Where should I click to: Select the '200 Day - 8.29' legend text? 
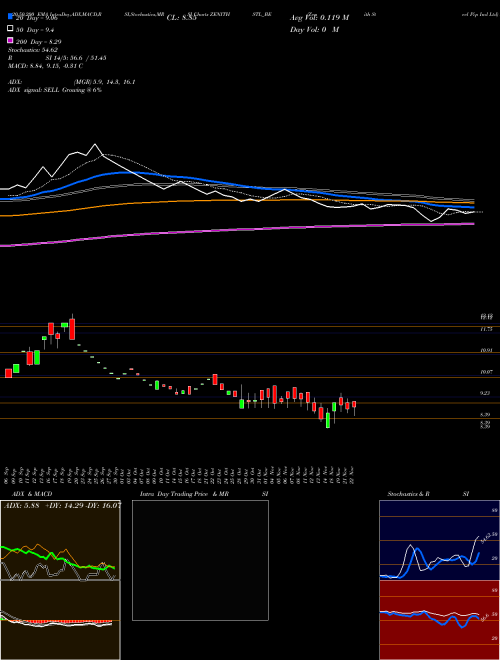(x=38, y=42)
